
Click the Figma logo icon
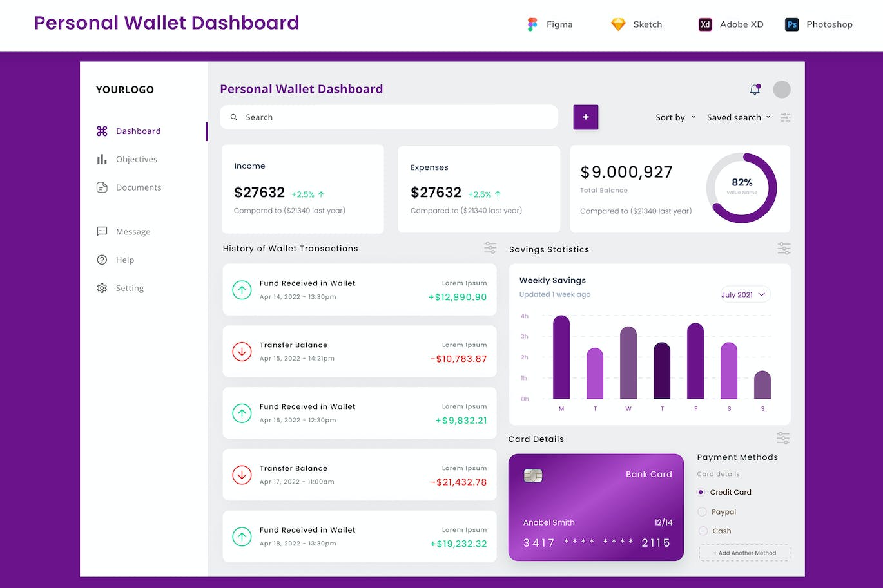pyautogui.click(x=532, y=24)
